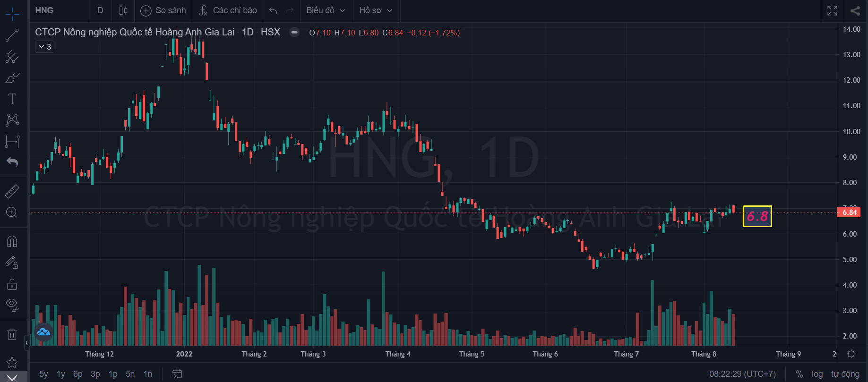868x382 pixels.
Task: Click the fullscreen mode icon
Action: (x=832, y=10)
